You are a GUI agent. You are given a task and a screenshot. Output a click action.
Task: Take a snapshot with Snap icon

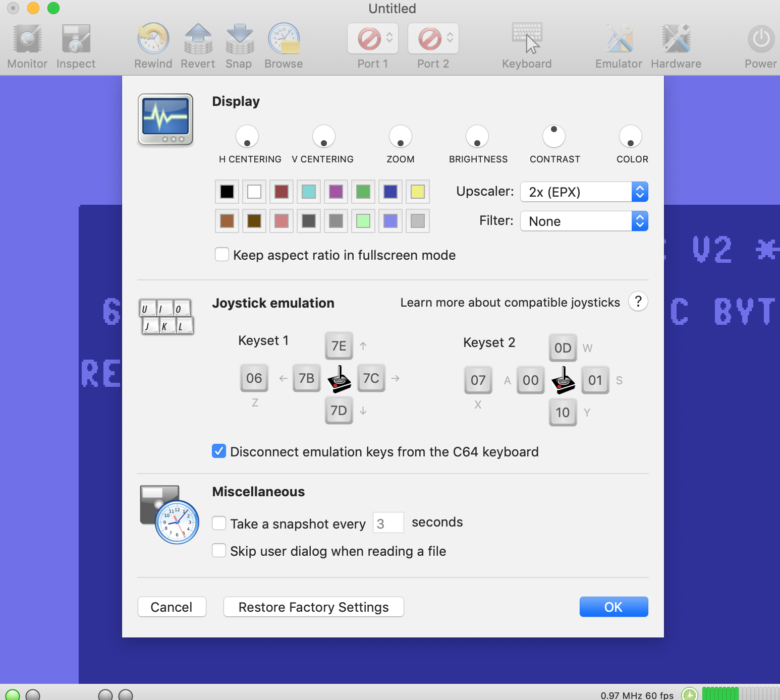click(x=239, y=39)
